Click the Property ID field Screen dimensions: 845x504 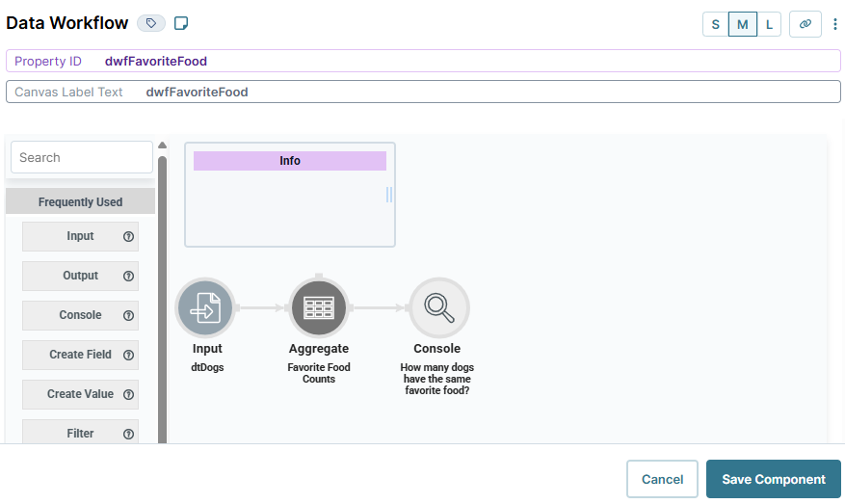tap(423, 61)
